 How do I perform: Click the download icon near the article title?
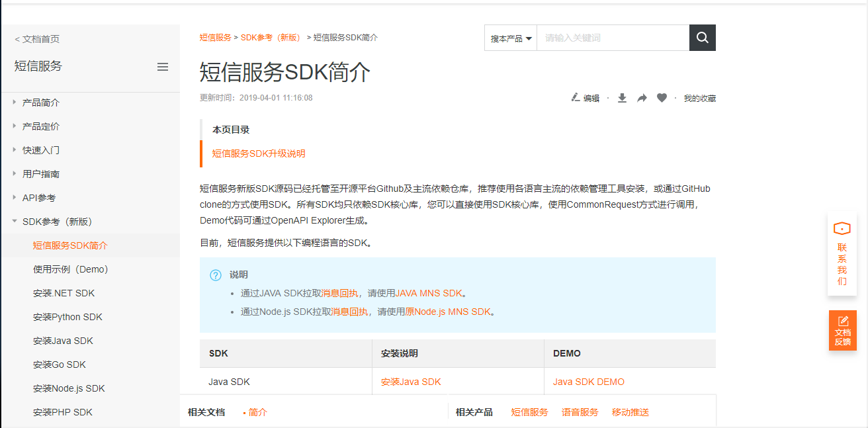pos(621,98)
